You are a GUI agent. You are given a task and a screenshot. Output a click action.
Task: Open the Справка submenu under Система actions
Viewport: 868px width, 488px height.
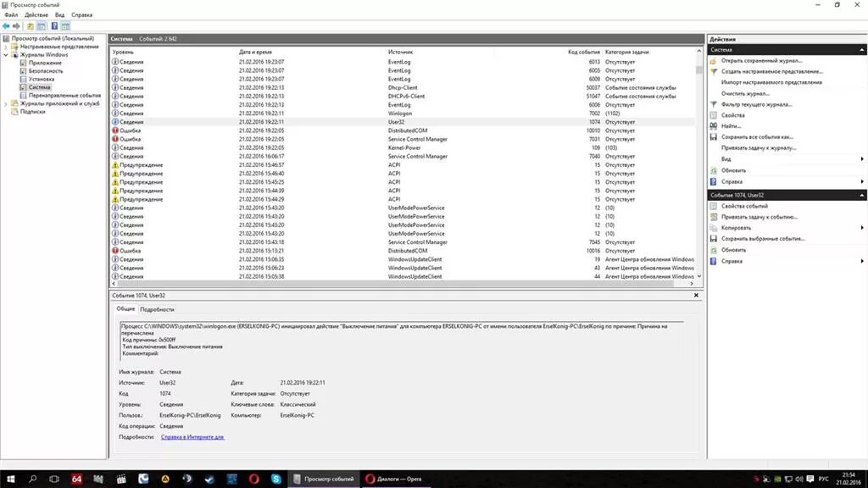862,181
